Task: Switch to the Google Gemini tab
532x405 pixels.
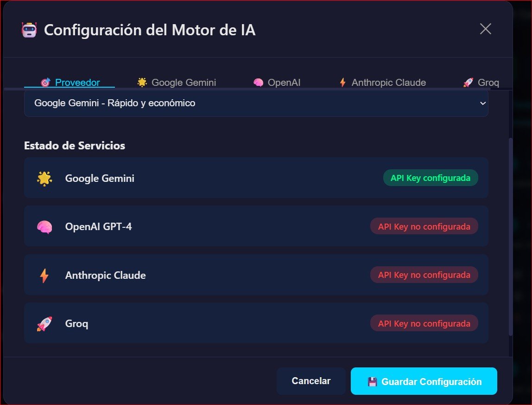Action: pos(177,82)
